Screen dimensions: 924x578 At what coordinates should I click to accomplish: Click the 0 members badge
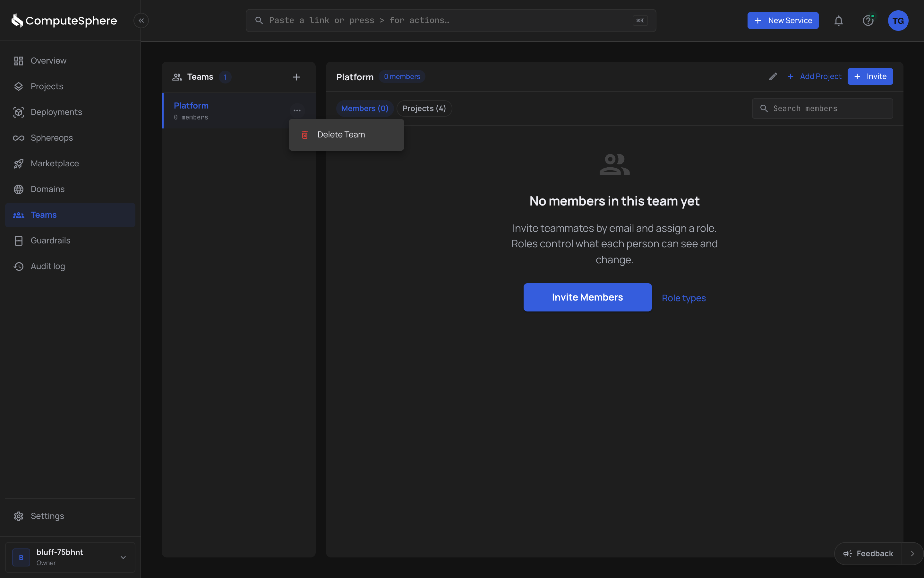tap(402, 76)
